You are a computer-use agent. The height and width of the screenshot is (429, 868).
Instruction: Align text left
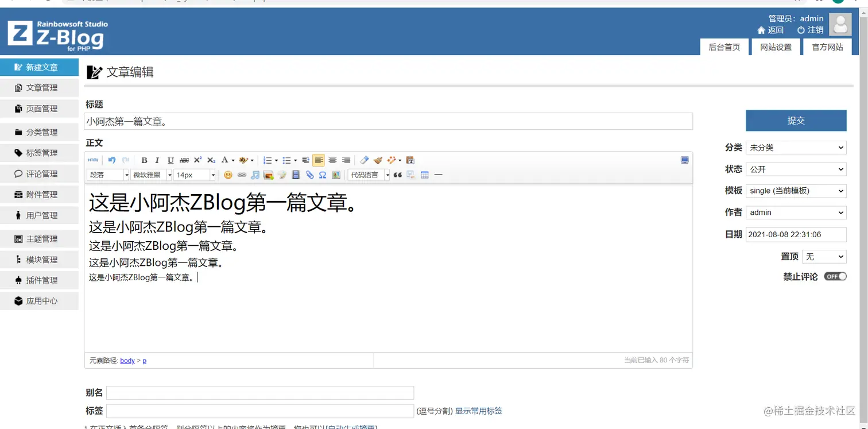tap(319, 160)
